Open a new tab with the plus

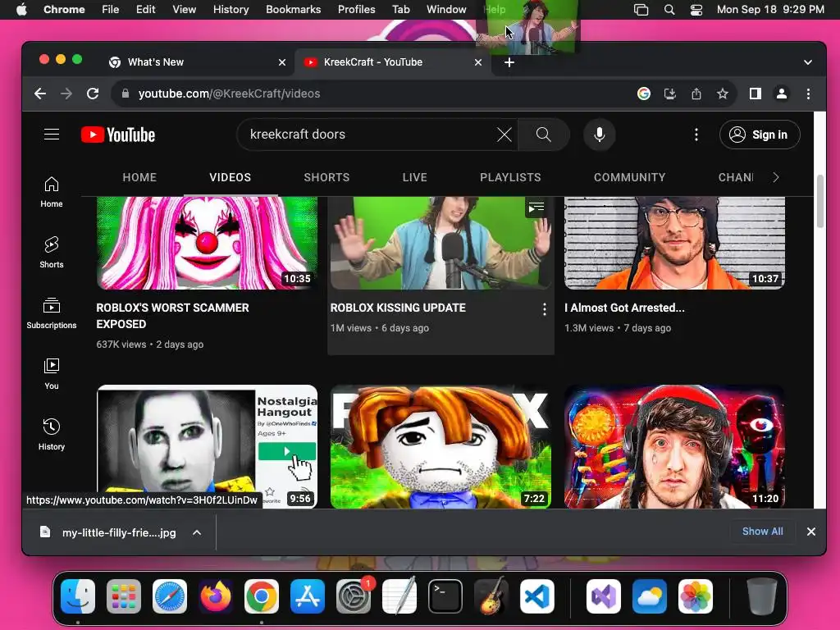click(x=509, y=62)
